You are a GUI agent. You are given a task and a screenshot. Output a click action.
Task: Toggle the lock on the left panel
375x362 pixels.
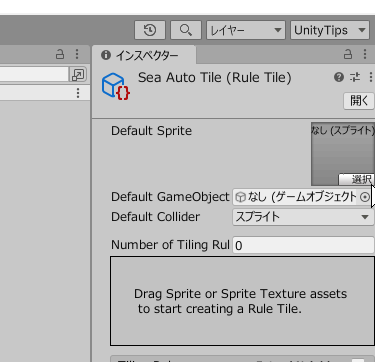[x=60, y=54]
